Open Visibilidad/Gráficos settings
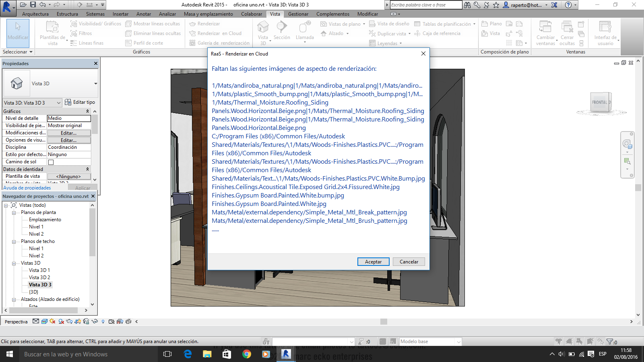 click(96, 23)
